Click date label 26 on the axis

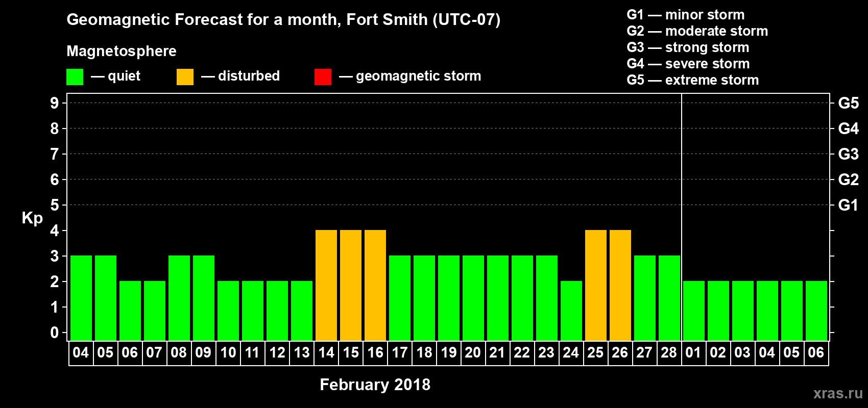(620, 352)
